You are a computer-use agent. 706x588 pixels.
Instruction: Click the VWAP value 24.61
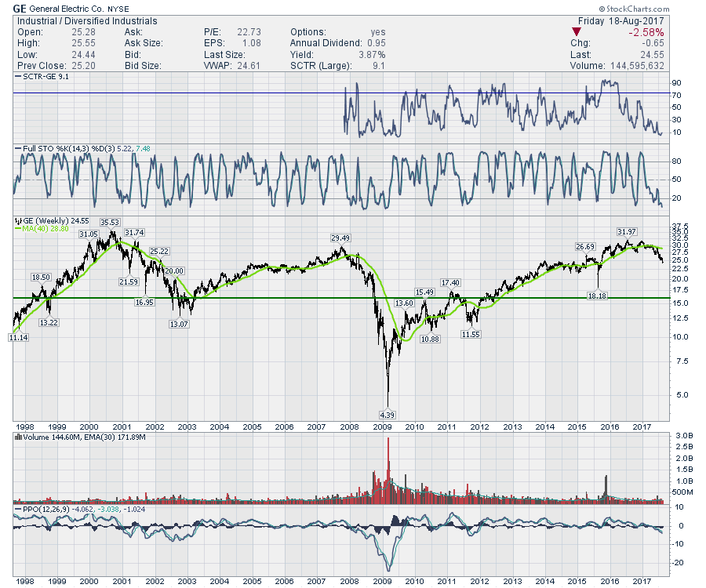coord(248,66)
